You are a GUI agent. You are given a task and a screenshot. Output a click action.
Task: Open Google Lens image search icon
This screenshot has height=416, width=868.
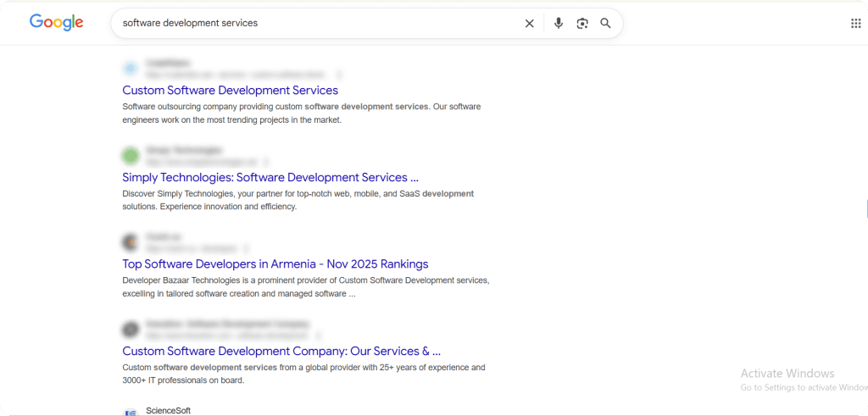[581, 23]
